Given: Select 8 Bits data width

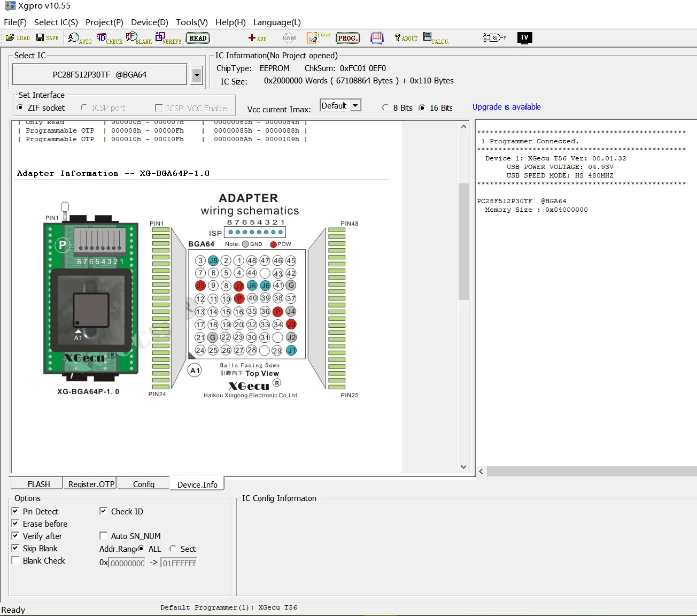Looking at the screenshot, I should (397, 108).
